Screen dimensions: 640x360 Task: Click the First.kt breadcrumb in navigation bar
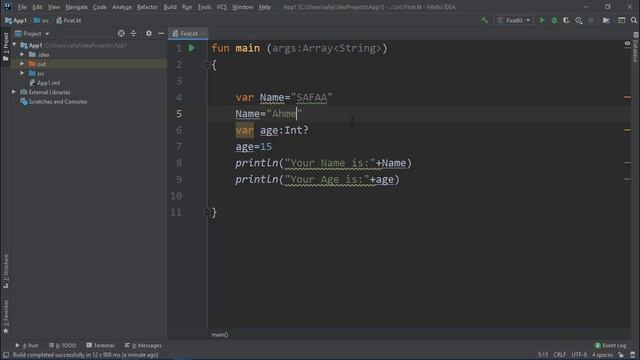pyautogui.click(x=69, y=20)
